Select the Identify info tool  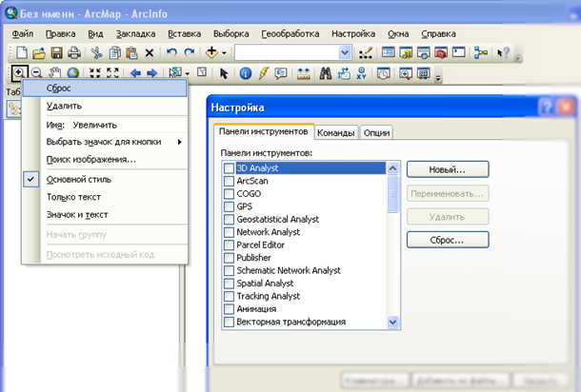[x=246, y=72]
